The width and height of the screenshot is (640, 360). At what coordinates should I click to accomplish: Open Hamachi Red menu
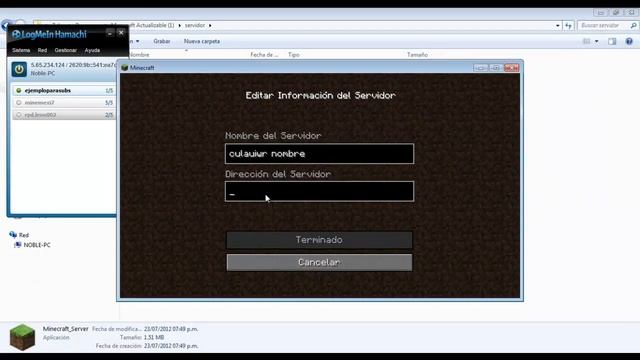point(42,50)
